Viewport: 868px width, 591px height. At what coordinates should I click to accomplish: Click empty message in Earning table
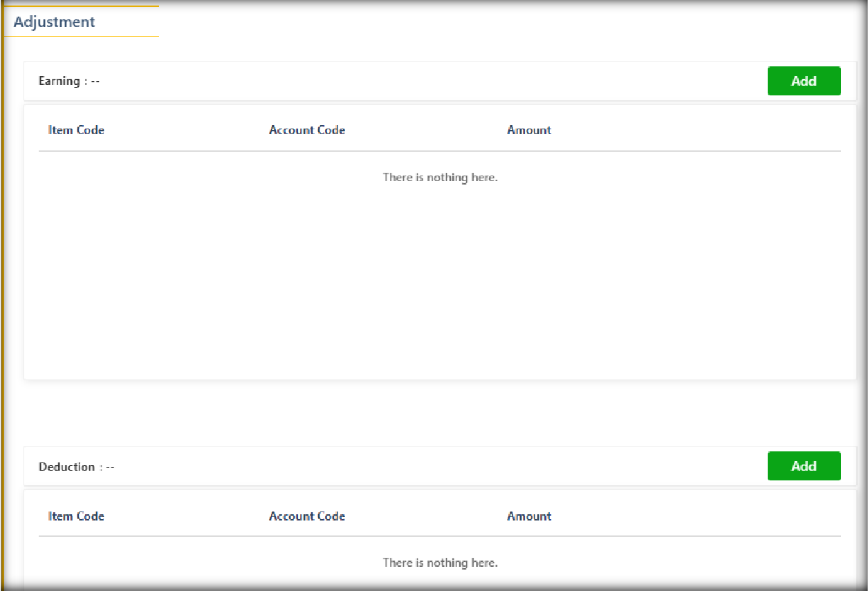[x=440, y=178]
